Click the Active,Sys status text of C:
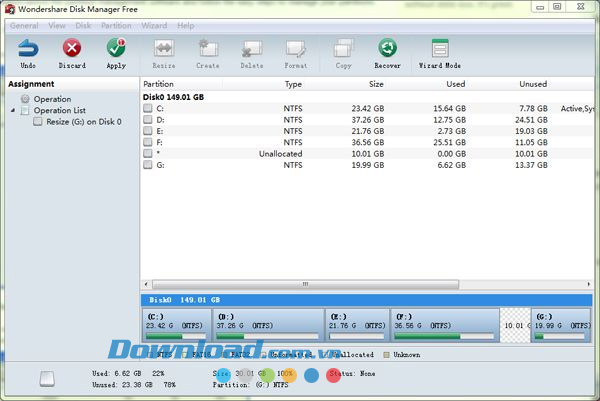 point(577,109)
